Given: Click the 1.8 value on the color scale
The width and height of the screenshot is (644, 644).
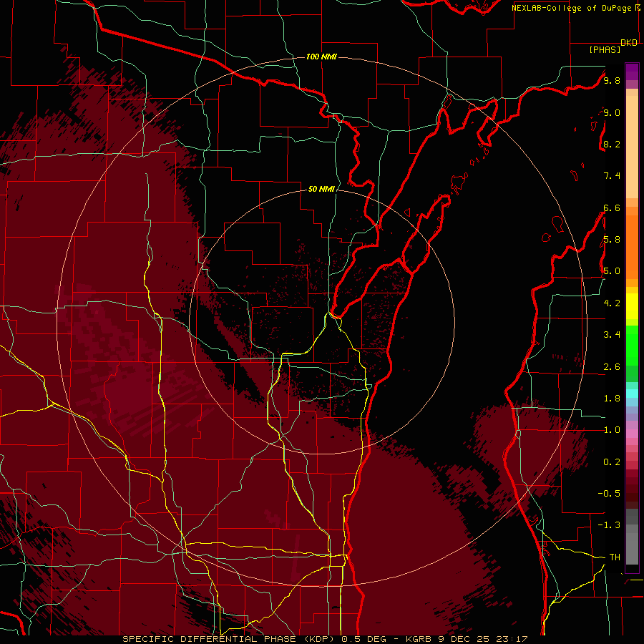Looking at the screenshot, I should coord(612,399).
